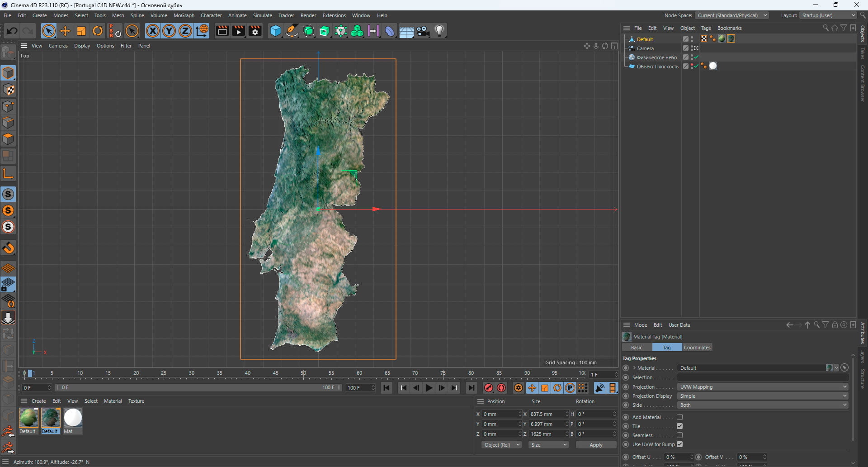The height and width of the screenshot is (467, 868).
Task: Select the Scale tool
Action: coord(81,31)
